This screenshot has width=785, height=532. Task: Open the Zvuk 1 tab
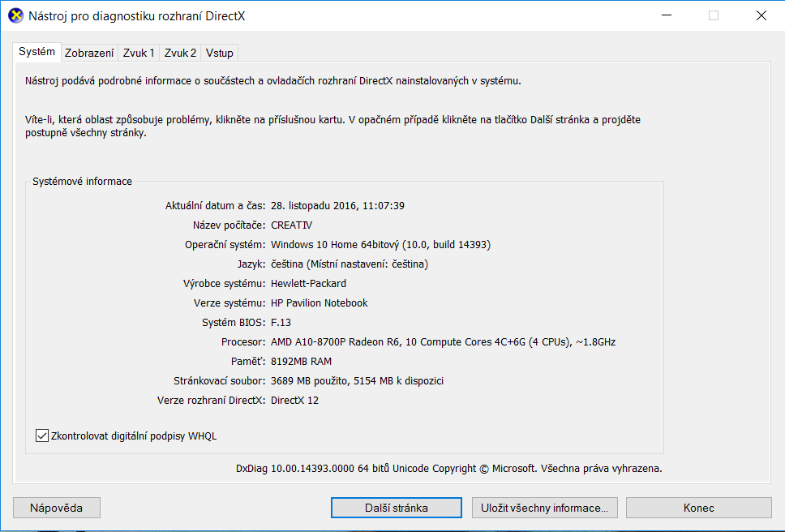click(x=139, y=53)
